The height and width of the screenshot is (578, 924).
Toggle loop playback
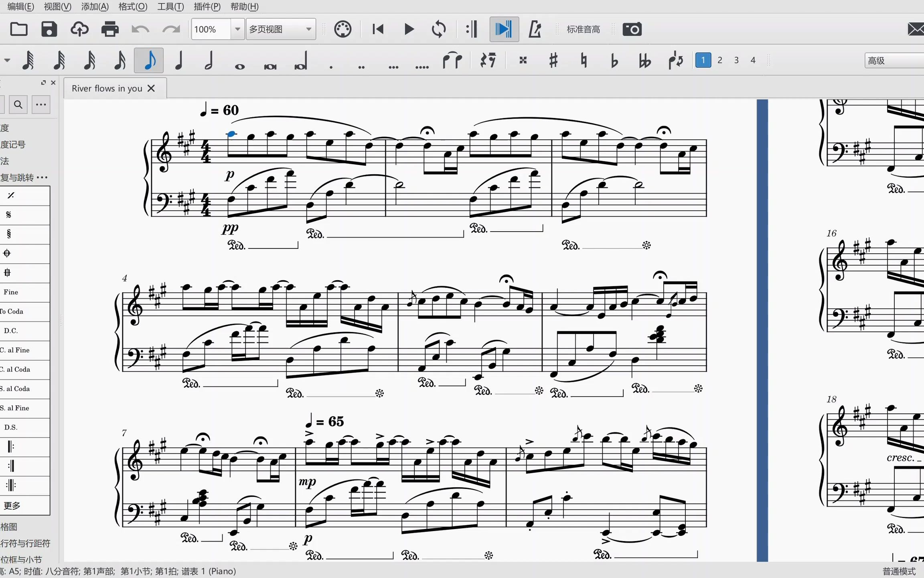click(439, 29)
